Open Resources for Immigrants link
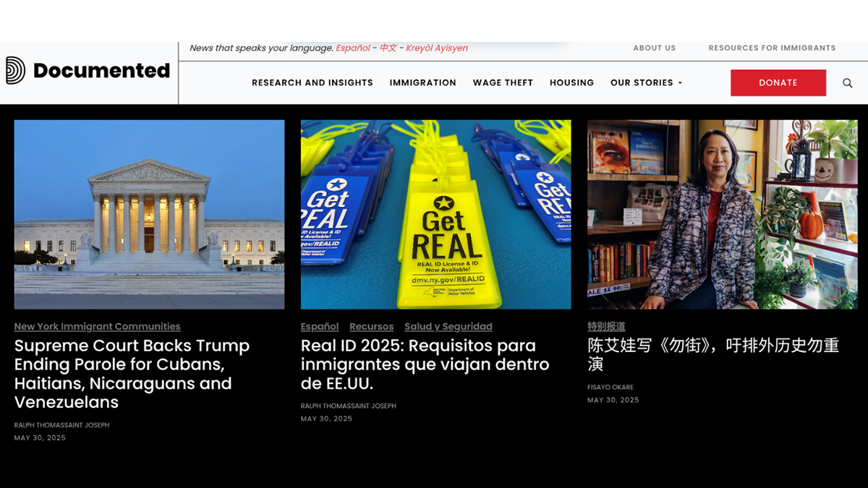Viewport: 868px width, 488px height. click(x=772, y=48)
